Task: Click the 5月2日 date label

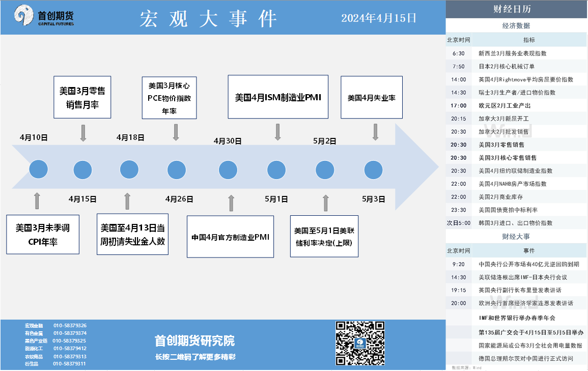Action: click(x=325, y=141)
